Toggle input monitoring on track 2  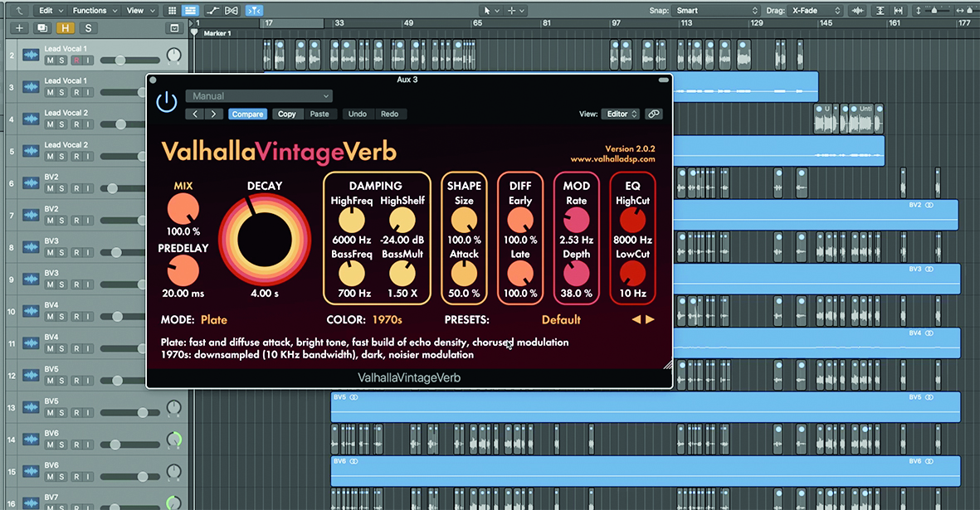click(88, 61)
